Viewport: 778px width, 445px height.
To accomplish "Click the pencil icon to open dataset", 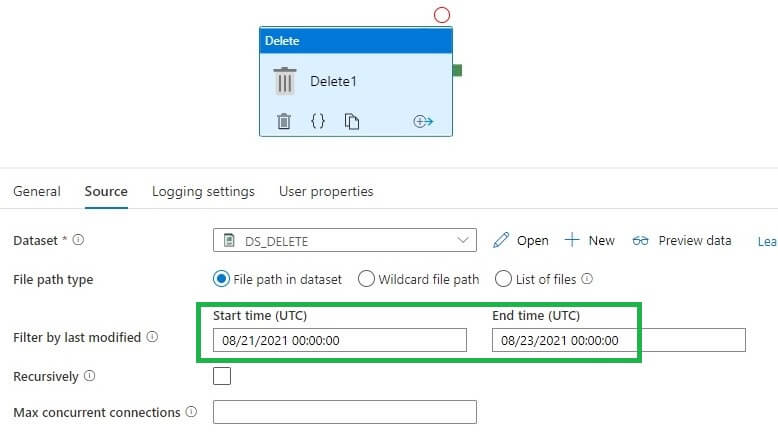I will click(501, 240).
